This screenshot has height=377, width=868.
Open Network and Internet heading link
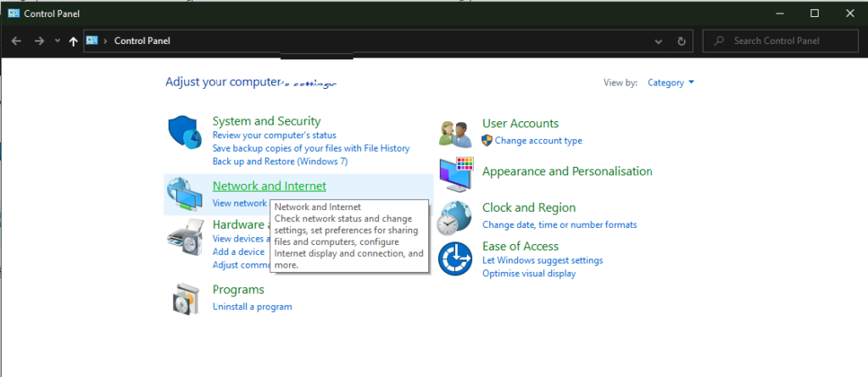pyautogui.click(x=269, y=186)
